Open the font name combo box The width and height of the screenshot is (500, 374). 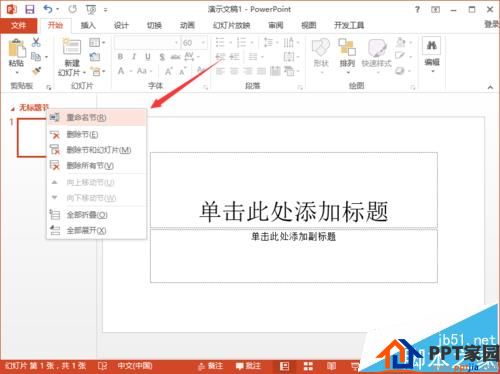[x=147, y=43]
